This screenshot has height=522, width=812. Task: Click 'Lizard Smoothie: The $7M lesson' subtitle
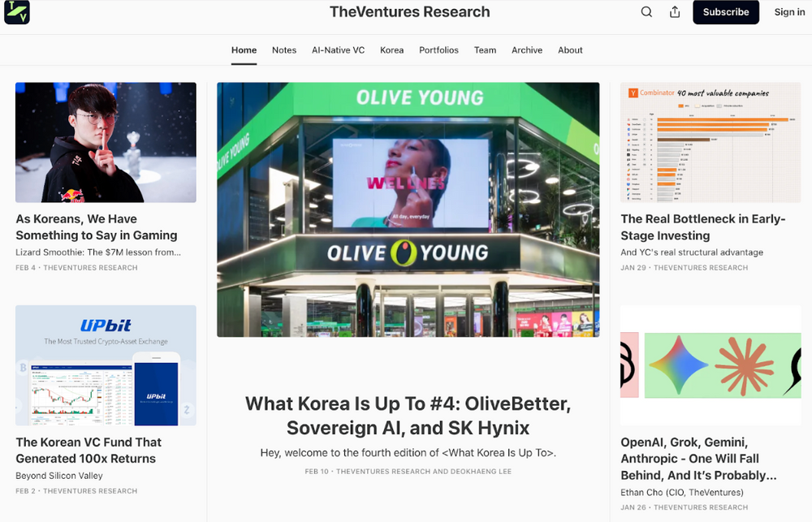[98, 252]
